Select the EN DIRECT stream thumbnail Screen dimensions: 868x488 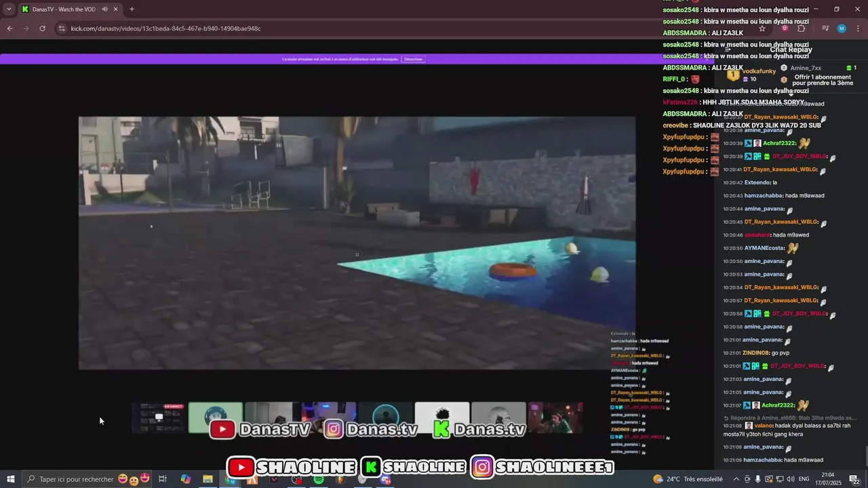[x=159, y=418]
